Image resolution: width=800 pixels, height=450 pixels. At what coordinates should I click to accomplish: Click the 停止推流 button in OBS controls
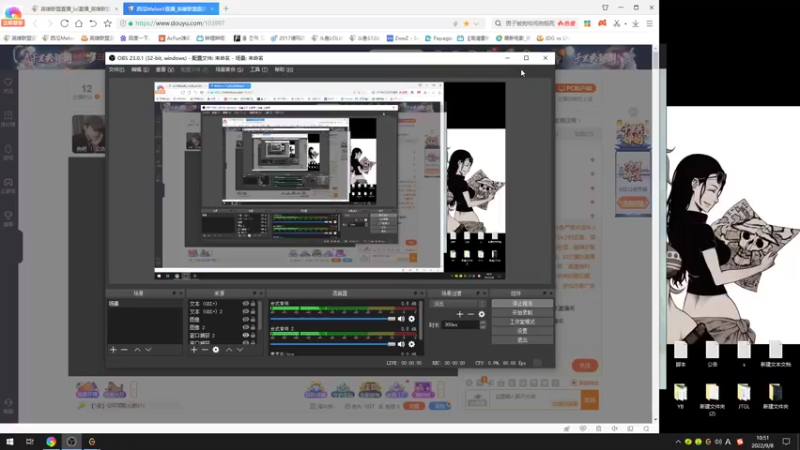coord(522,304)
